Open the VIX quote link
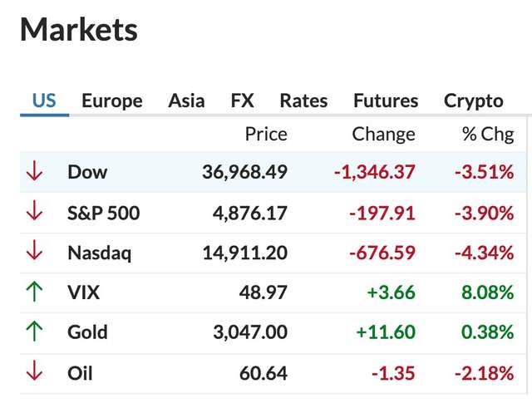Viewport: 532px width, 408px height. (83, 292)
